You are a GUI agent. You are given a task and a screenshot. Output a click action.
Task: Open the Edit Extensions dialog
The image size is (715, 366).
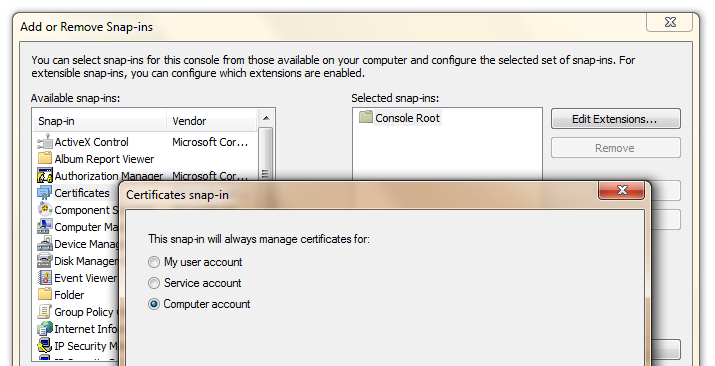pyautogui.click(x=616, y=119)
